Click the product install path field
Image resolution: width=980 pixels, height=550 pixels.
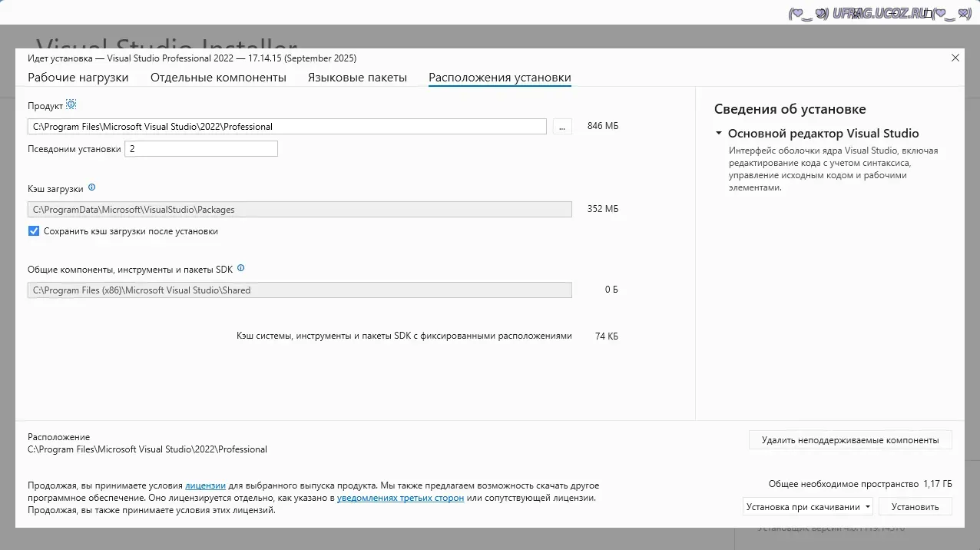[x=286, y=127]
